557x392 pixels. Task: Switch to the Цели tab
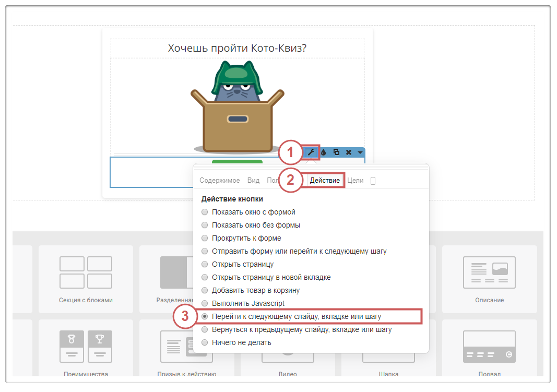pyautogui.click(x=355, y=181)
